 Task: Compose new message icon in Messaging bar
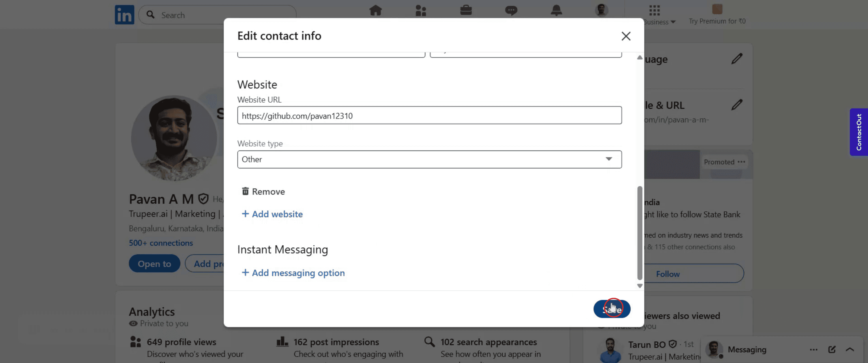point(832,349)
